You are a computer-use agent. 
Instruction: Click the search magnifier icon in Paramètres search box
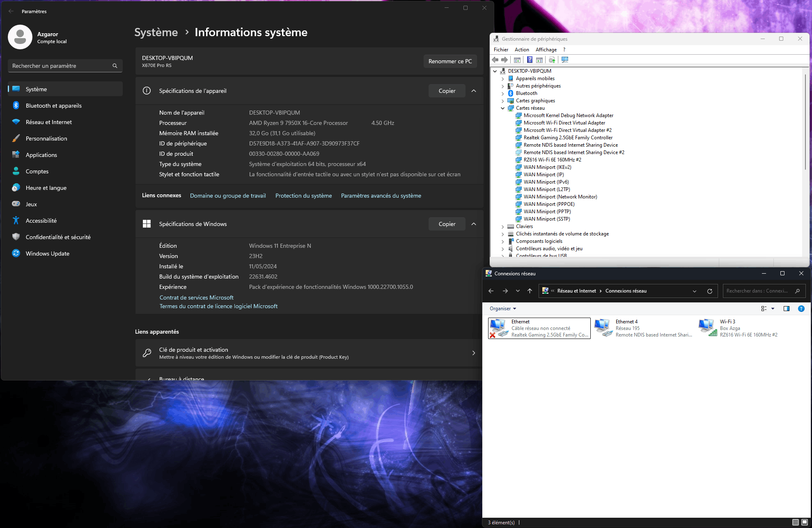point(115,66)
